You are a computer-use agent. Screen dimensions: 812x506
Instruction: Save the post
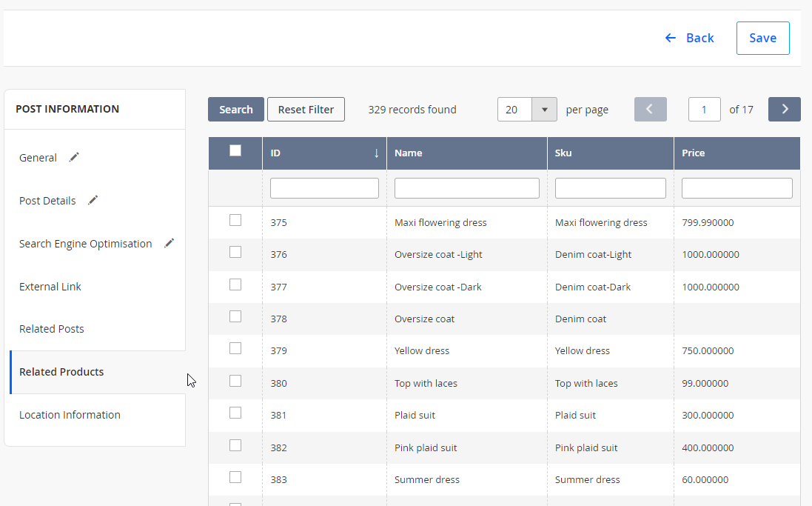click(763, 38)
